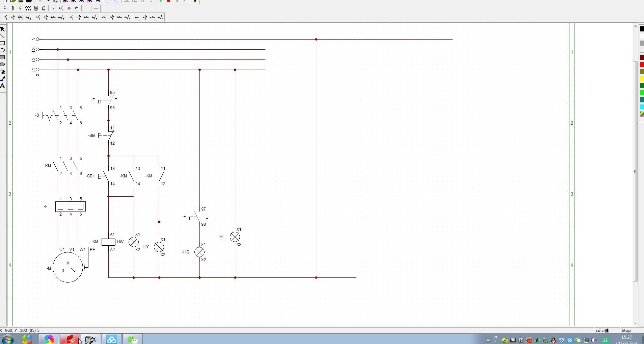This screenshot has height=344, width=644.
Task: Pick the yellow color swatch
Action: click(642, 79)
